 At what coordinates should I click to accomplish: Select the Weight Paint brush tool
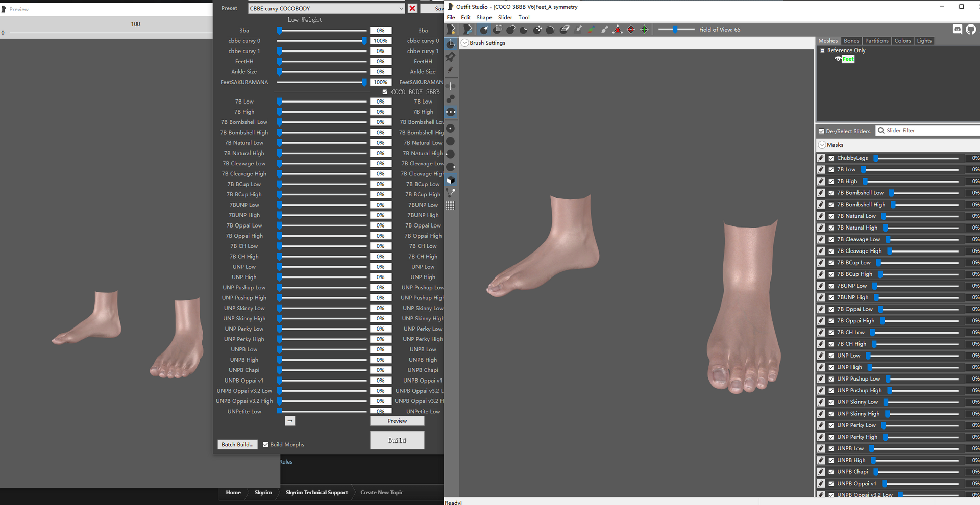(x=578, y=30)
